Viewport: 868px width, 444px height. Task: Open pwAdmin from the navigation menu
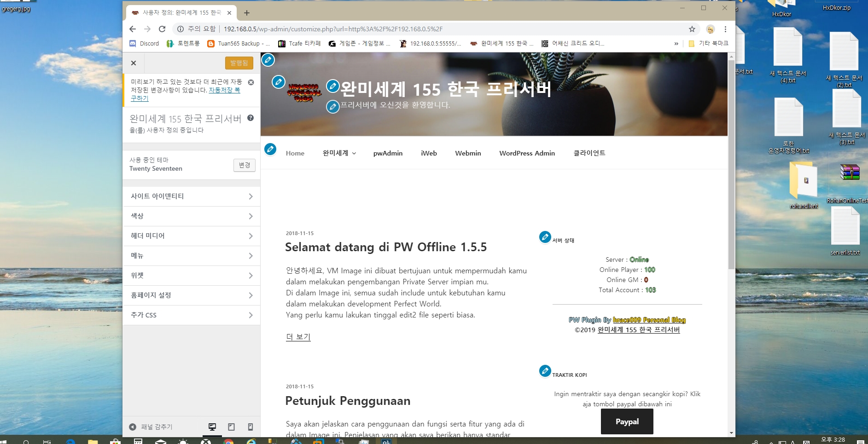click(388, 153)
